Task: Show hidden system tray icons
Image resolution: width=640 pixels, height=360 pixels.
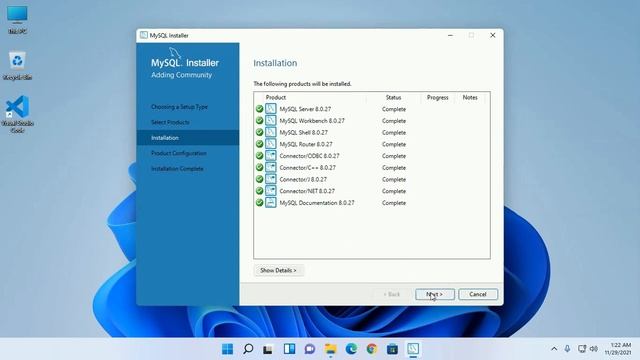Action: point(554,349)
